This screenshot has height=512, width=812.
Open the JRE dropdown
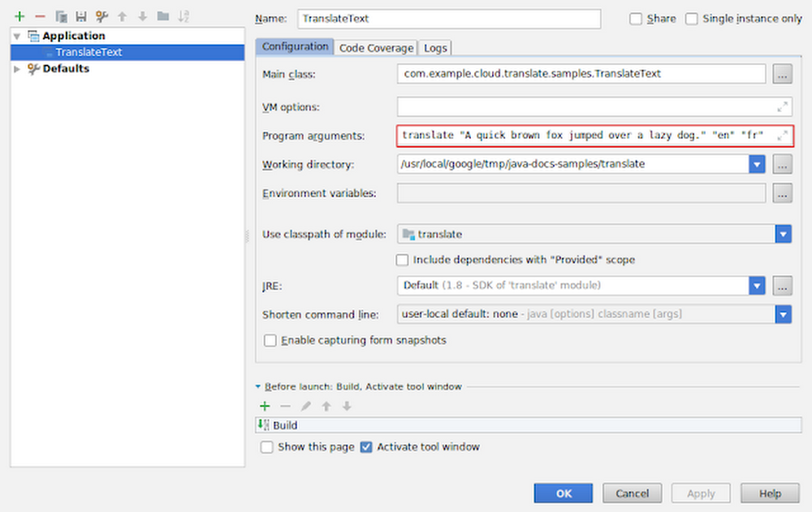[757, 285]
